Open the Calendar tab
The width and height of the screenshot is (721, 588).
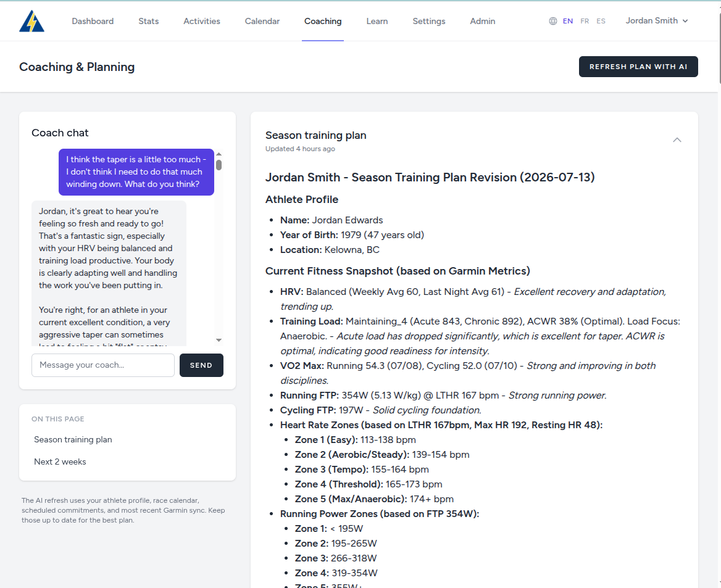[x=262, y=21]
